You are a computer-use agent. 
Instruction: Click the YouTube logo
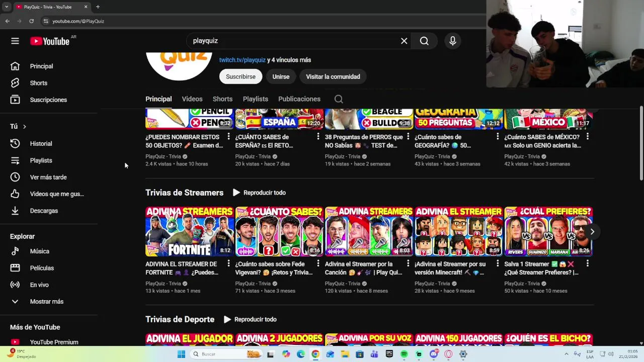[50, 41]
